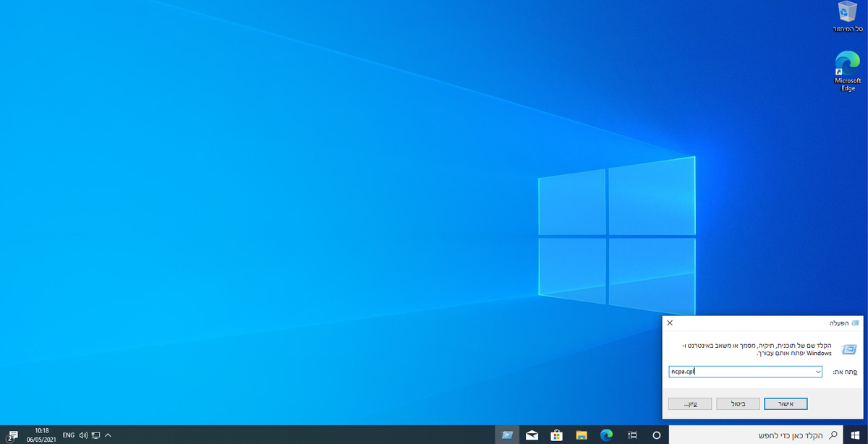Click the network tray icon

[x=95, y=435]
